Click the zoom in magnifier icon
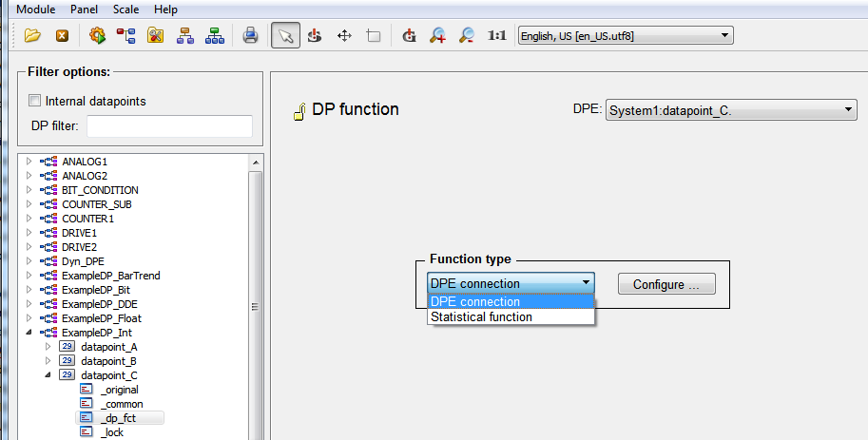The image size is (868, 440). (437, 36)
